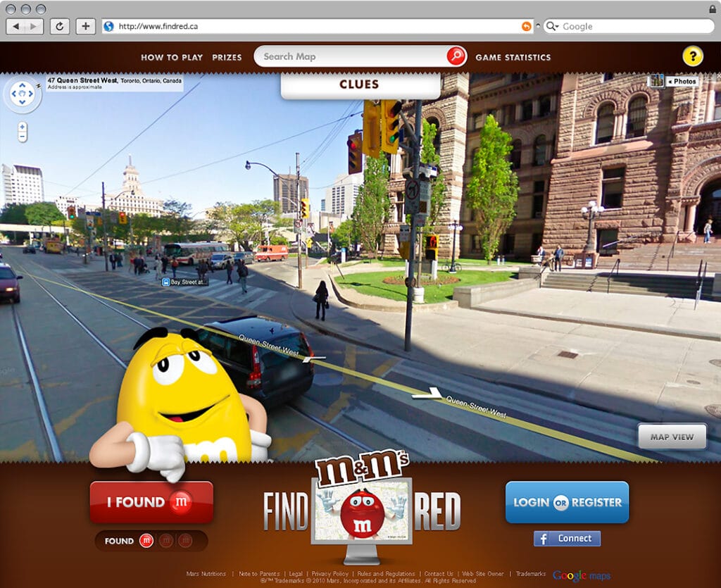Open the PRIZES page
This screenshot has width=721, height=588.
click(x=227, y=58)
